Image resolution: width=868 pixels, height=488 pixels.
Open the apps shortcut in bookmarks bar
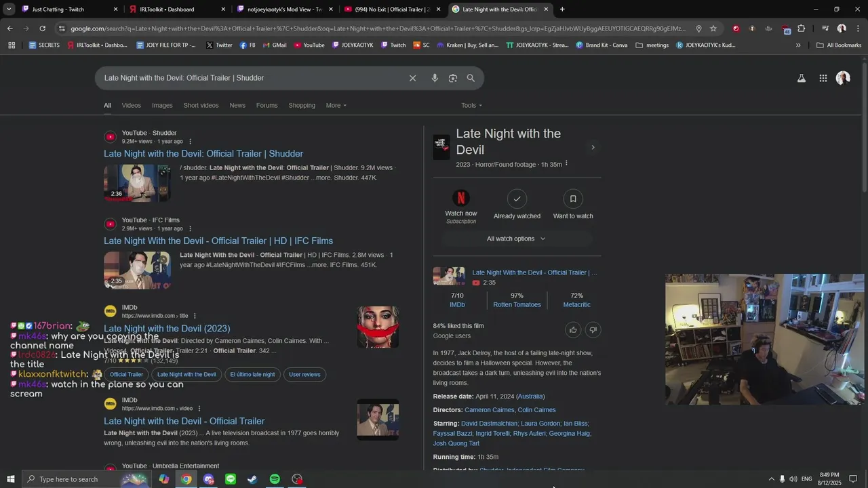[x=11, y=45]
